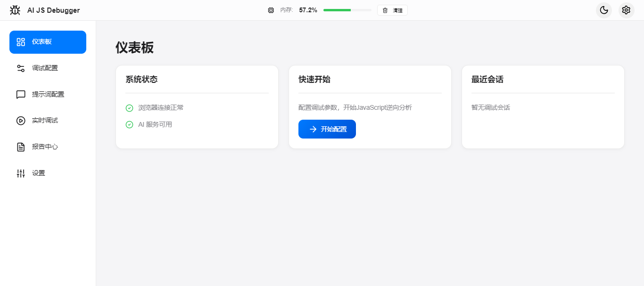Click the 提示词配置 chat bubble icon

(21, 95)
